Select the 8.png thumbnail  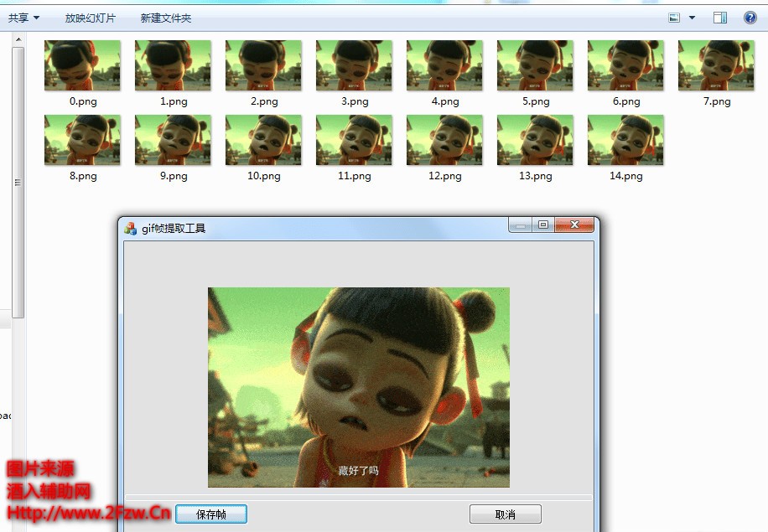tap(82, 140)
